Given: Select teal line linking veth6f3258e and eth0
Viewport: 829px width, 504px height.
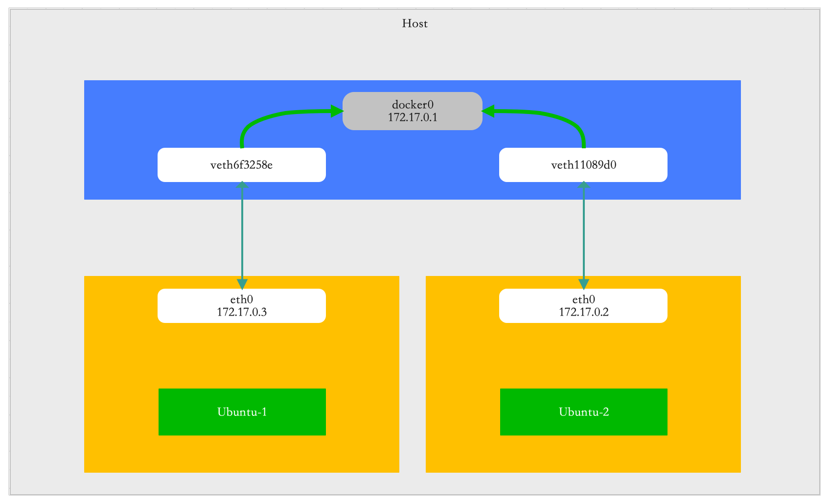Looking at the screenshot, I should click(x=242, y=235).
